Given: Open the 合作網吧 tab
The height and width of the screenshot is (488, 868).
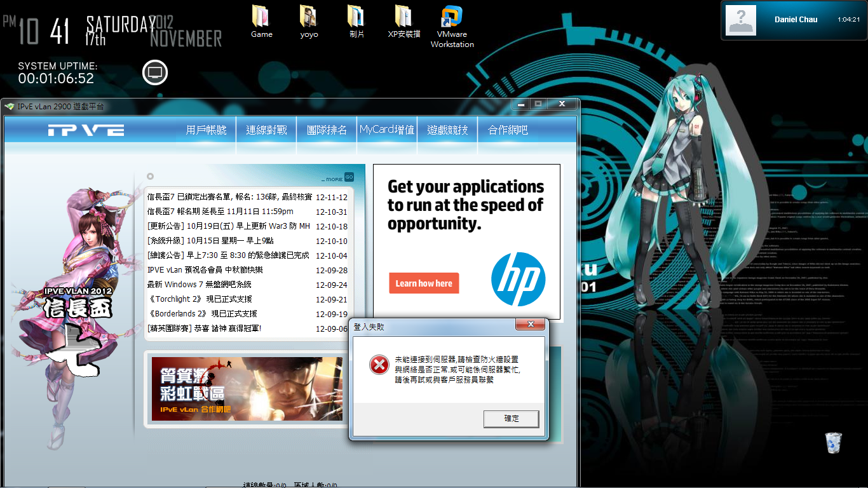Looking at the screenshot, I should pyautogui.click(x=508, y=130).
